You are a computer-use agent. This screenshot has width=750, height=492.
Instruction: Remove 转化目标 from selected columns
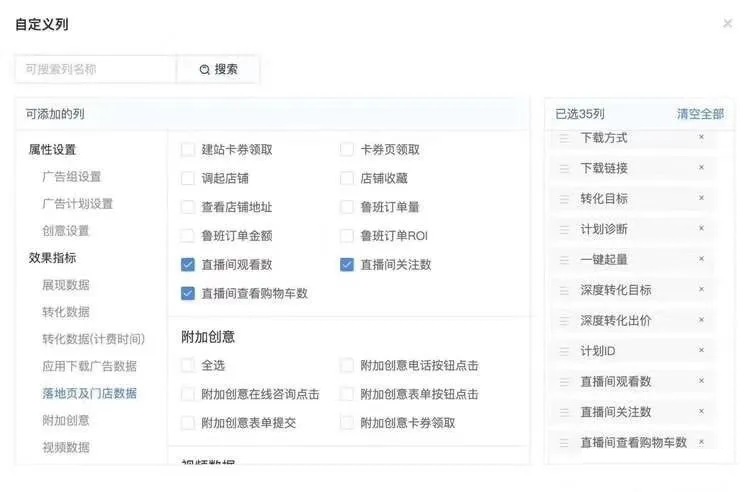(x=701, y=198)
